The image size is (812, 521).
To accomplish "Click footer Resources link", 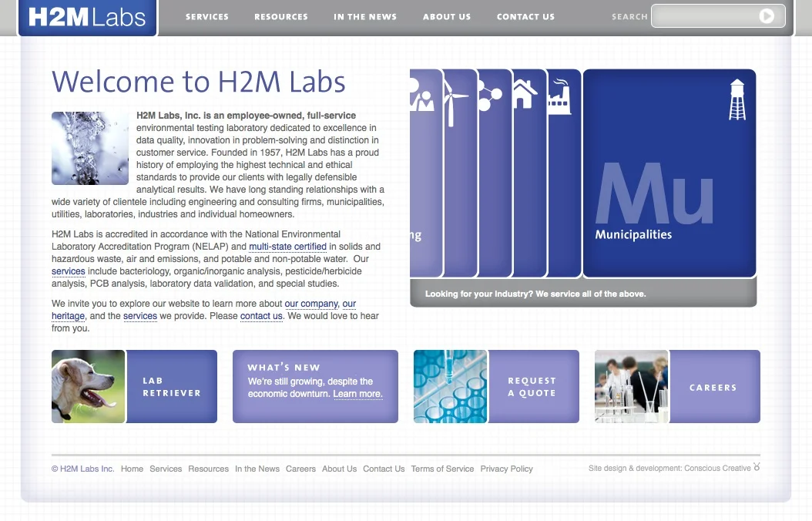I will coord(208,469).
